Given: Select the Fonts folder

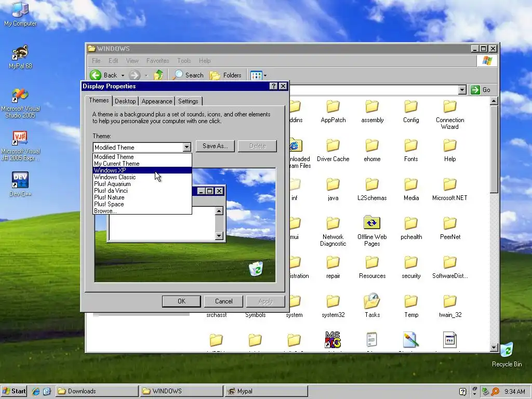Looking at the screenshot, I should tap(411, 151).
